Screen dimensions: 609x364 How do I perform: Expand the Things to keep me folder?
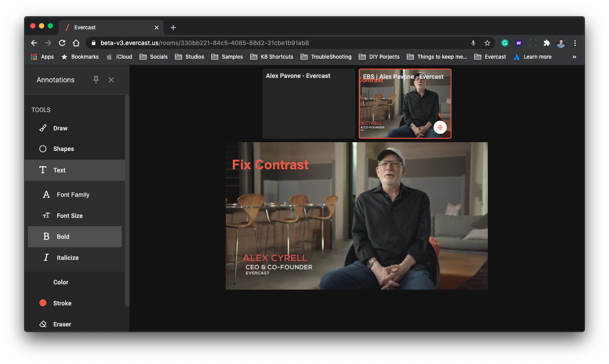(437, 57)
